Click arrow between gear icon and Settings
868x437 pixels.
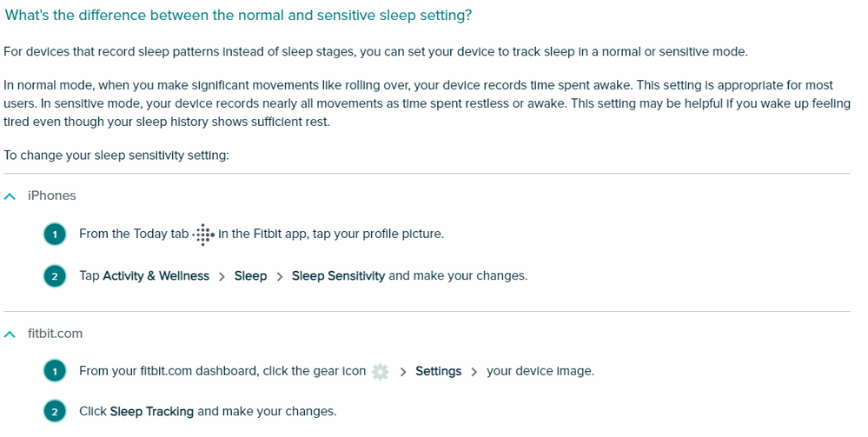[403, 372]
